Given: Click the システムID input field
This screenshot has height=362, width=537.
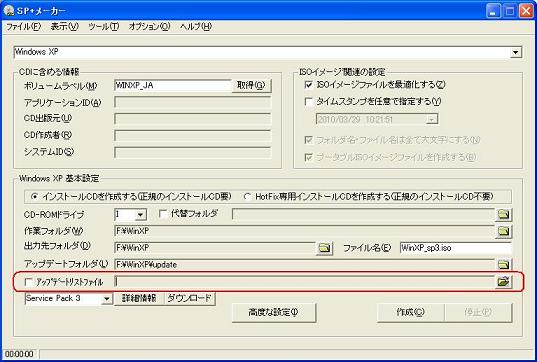Looking at the screenshot, I should 192,152.
